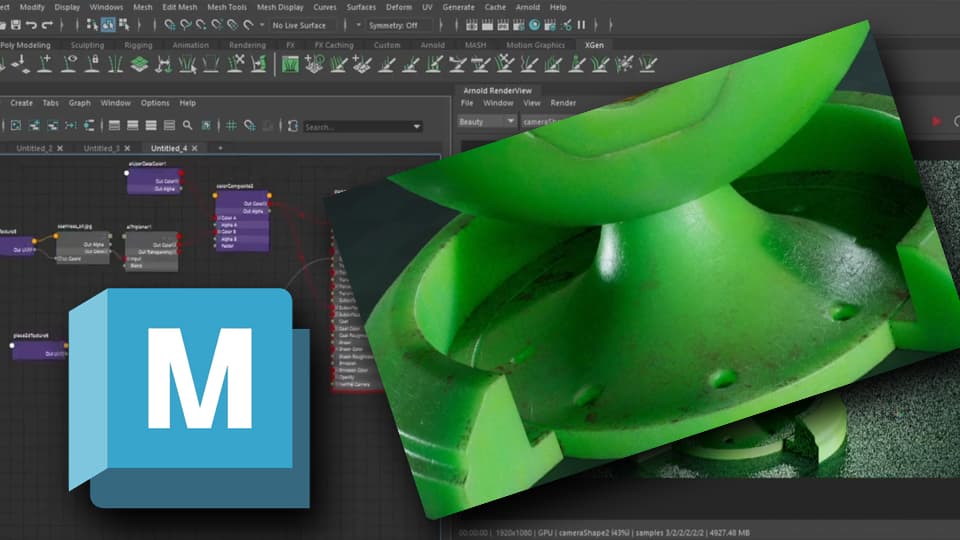
Task: Add a new Node Editor tab with plus button
Action: (x=220, y=148)
